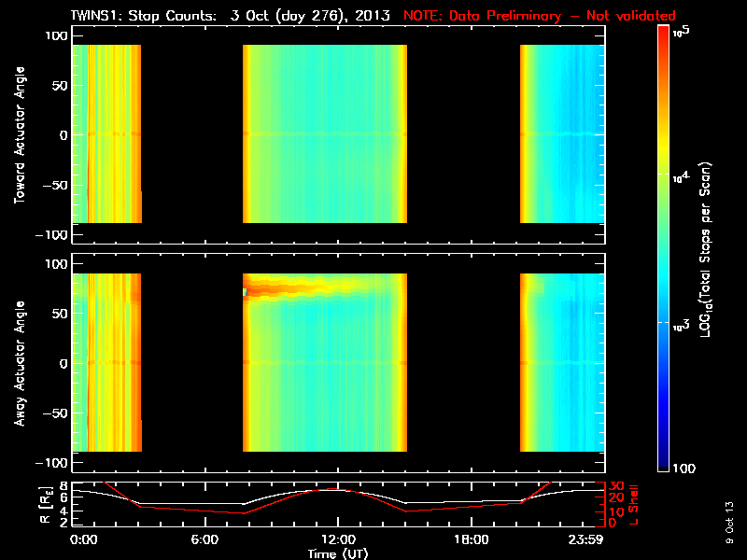
Task: Click the 'R [RE]' axis label
Action: pyautogui.click(x=46, y=505)
